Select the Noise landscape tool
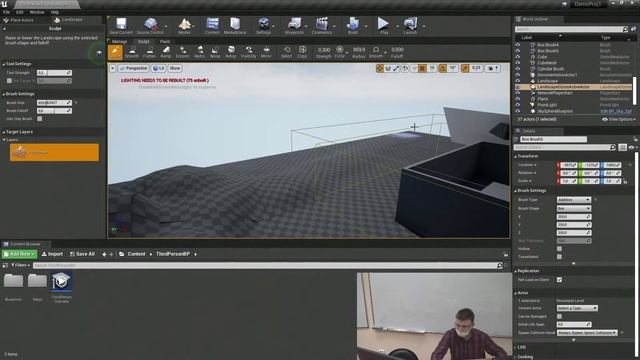Viewport: 640px width, 360px height. (215, 52)
